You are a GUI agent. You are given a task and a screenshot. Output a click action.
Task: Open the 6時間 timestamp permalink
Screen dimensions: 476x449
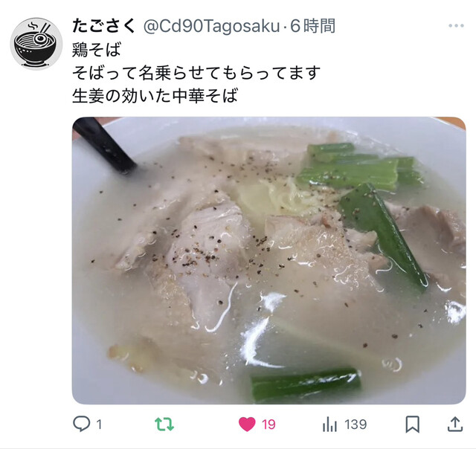pyautogui.click(x=312, y=26)
